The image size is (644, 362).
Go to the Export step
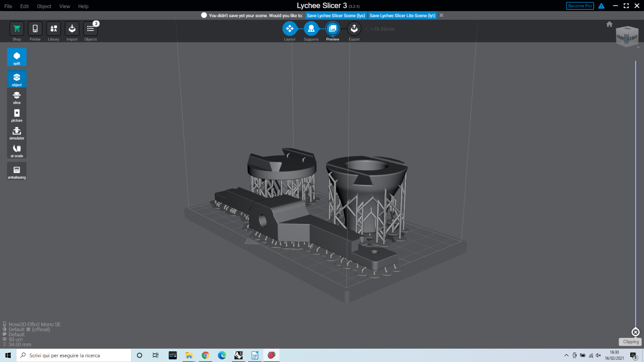coord(354,29)
